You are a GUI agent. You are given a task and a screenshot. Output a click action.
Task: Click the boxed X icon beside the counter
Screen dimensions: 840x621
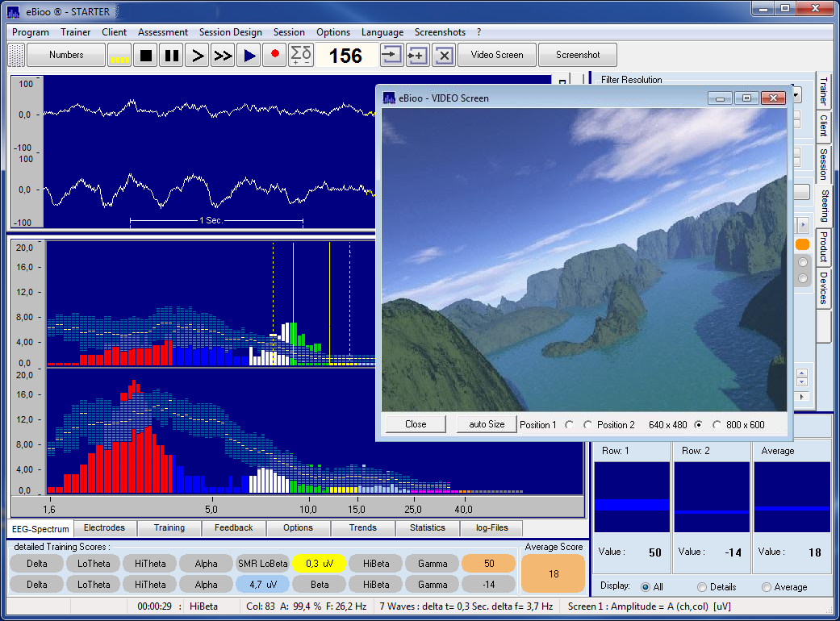(443, 56)
